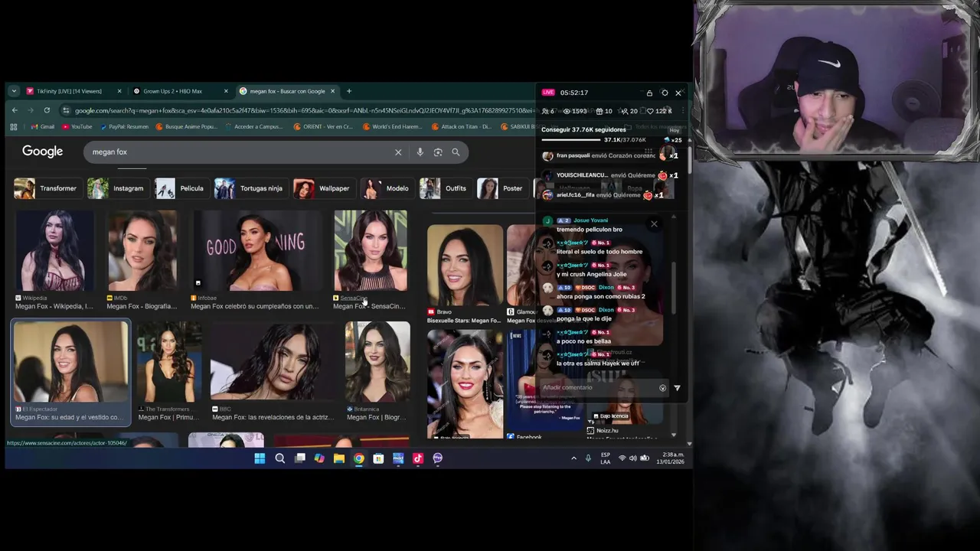Open Google Lens image search icon
Image resolution: width=980 pixels, height=551 pixels.
[x=438, y=152]
